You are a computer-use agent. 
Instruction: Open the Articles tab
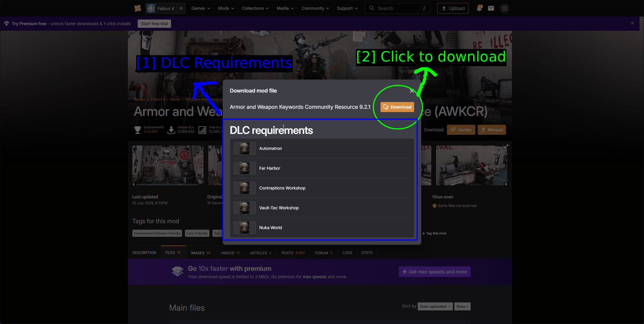(261, 253)
